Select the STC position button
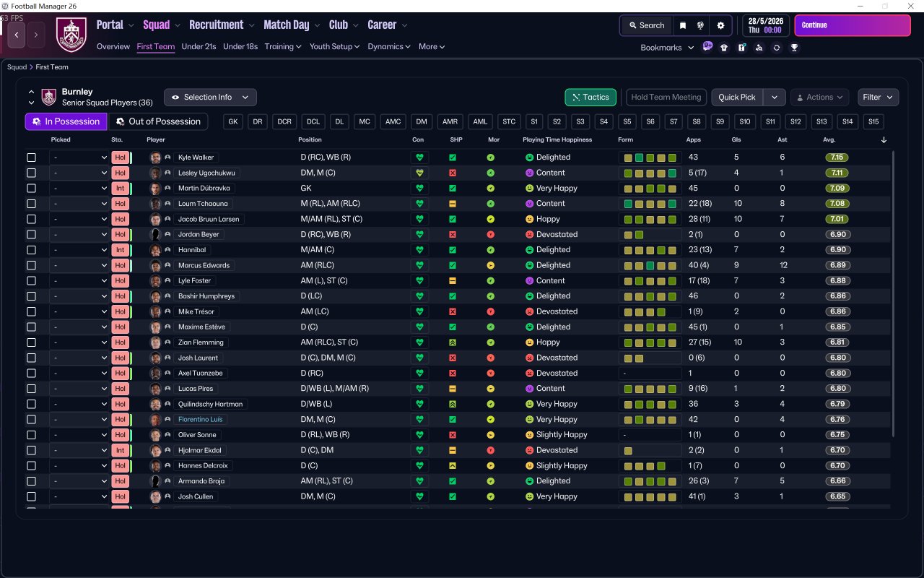This screenshot has width=924, height=578. [x=509, y=121]
